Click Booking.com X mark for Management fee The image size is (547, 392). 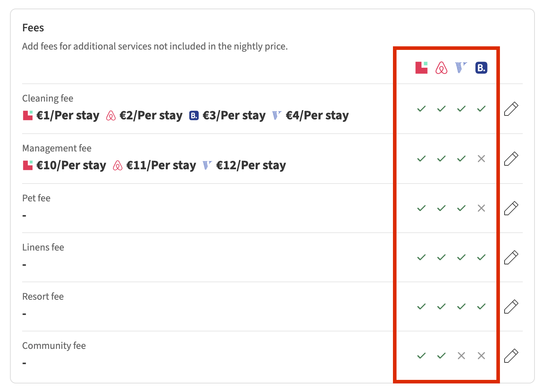point(481,159)
